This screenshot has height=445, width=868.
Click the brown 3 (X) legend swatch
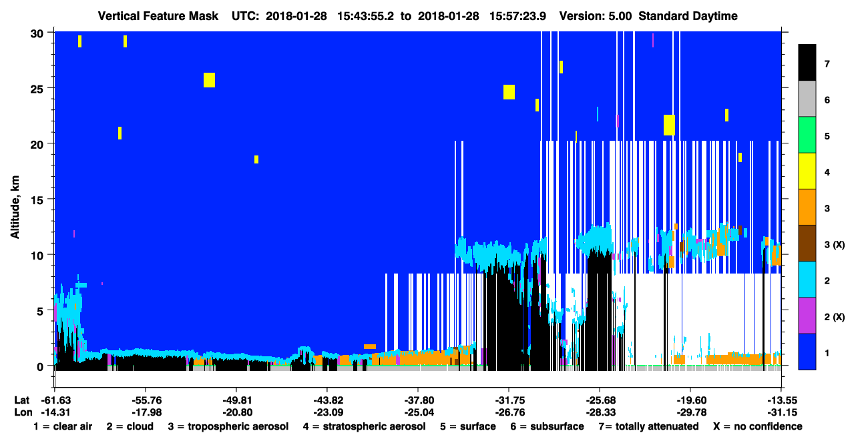[807, 244]
